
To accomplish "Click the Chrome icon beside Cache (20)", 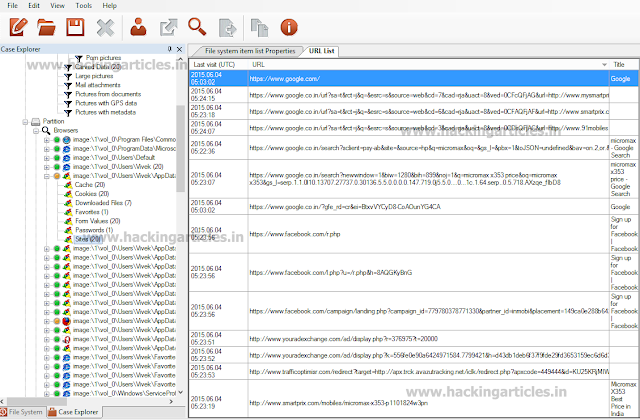I will coord(68,185).
